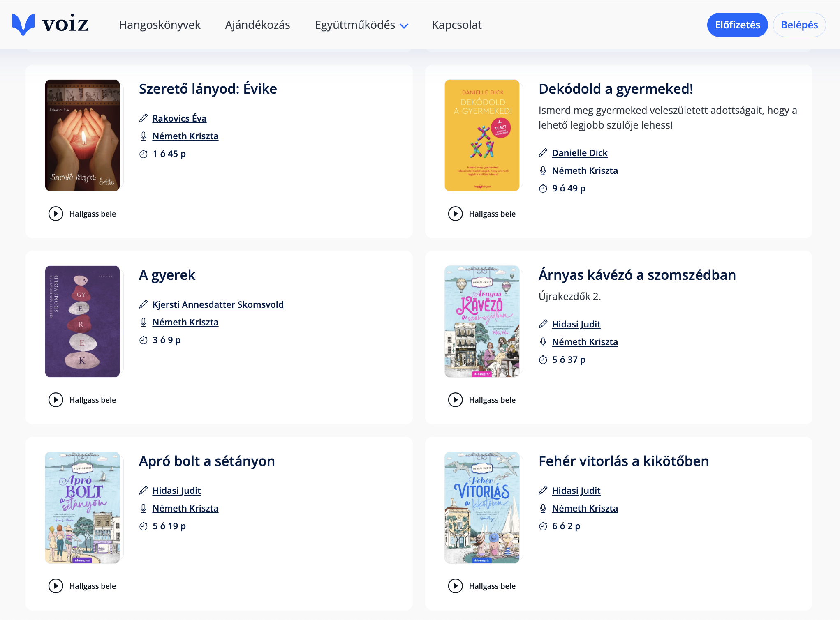Screen dimensions: 840x620
Task: Click the Apró bolt a sétányon cover
Action: (82, 507)
